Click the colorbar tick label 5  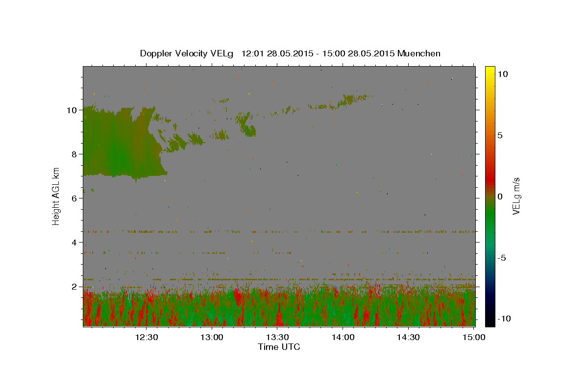coord(500,135)
